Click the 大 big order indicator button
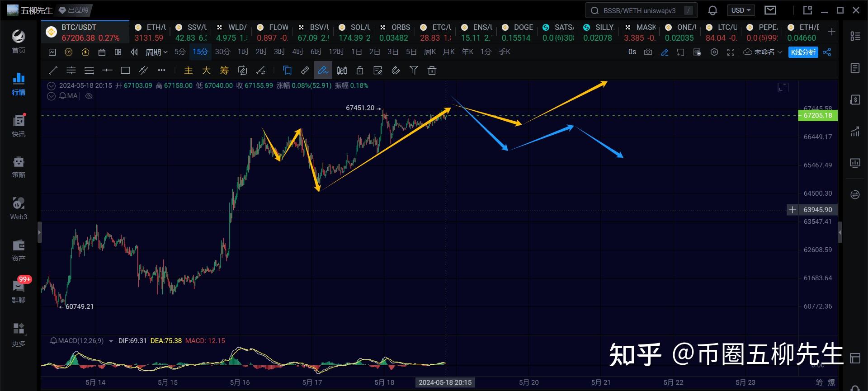 tap(206, 71)
